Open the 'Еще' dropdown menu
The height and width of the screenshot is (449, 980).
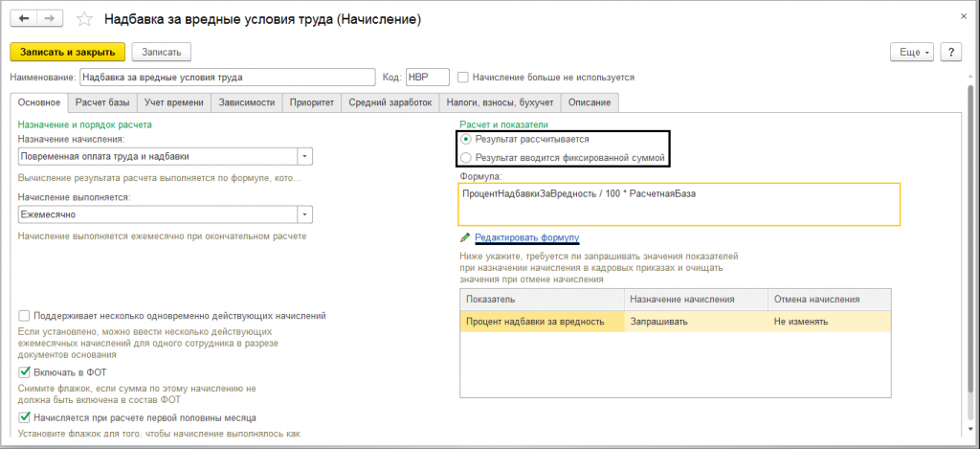point(911,52)
